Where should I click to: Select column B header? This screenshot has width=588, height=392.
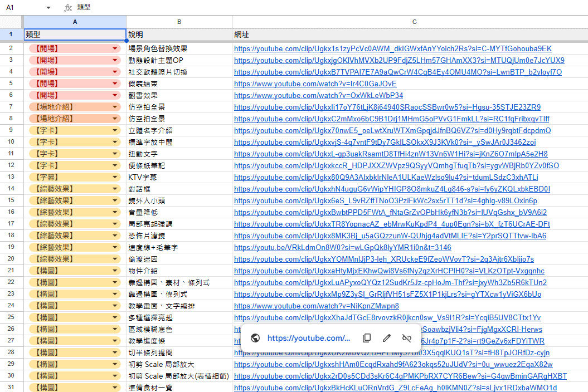[179, 22]
